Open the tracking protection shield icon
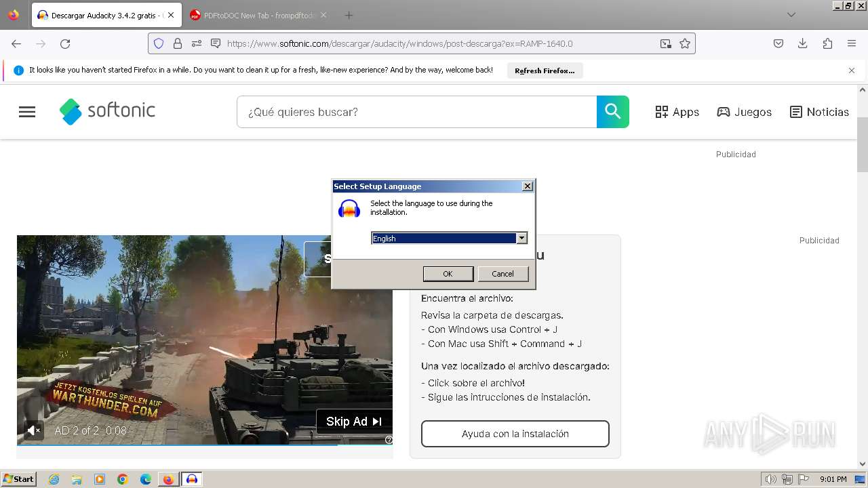868x488 pixels. point(159,43)
